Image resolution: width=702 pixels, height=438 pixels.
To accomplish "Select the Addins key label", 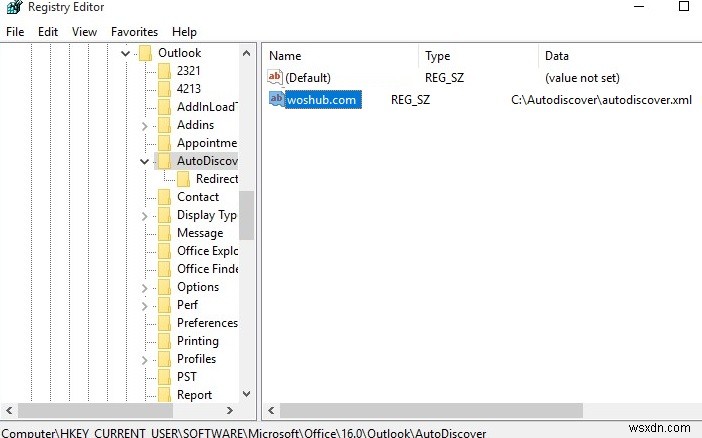I will [195, 125].
